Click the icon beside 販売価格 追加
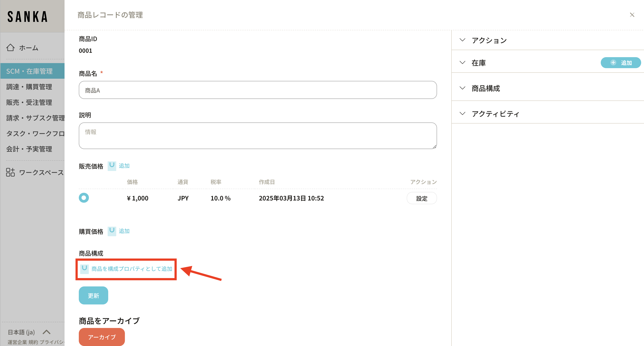644x346 pixels. click(112, 166)
